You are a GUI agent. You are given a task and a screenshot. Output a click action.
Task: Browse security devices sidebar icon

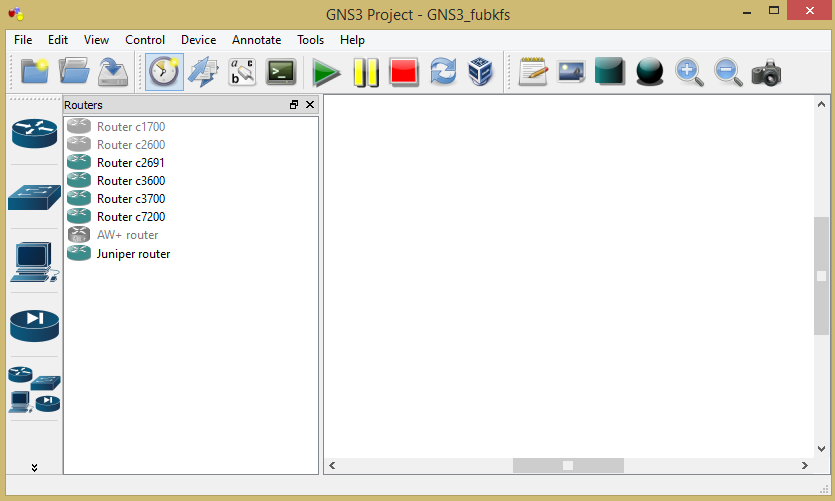click(x=35, y=325)
